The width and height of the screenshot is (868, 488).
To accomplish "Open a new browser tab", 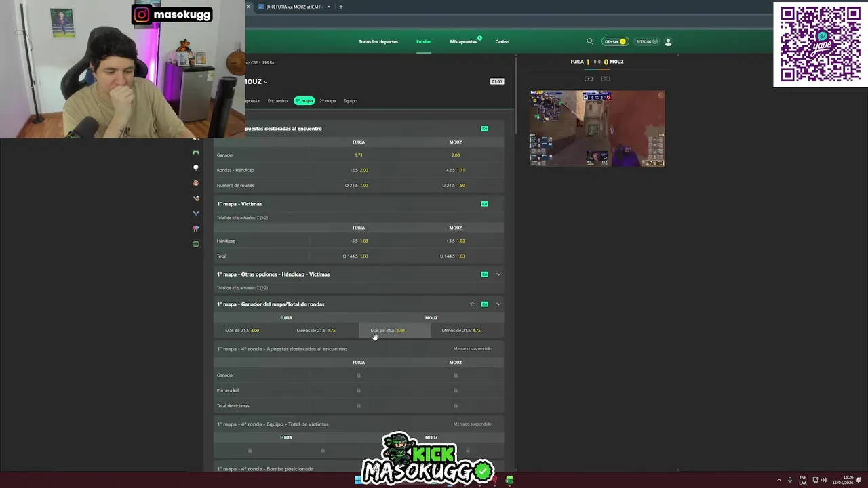I will 341,7.
